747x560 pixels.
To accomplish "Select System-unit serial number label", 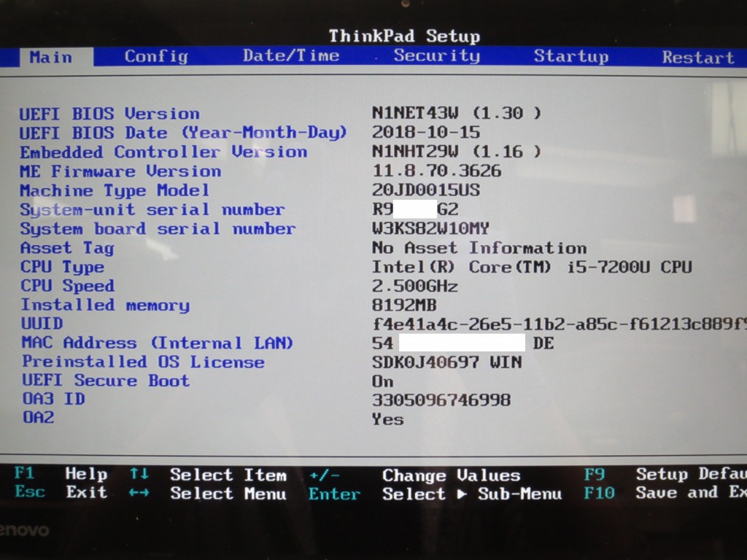I will pyautogui.click(x=152, y=209).
